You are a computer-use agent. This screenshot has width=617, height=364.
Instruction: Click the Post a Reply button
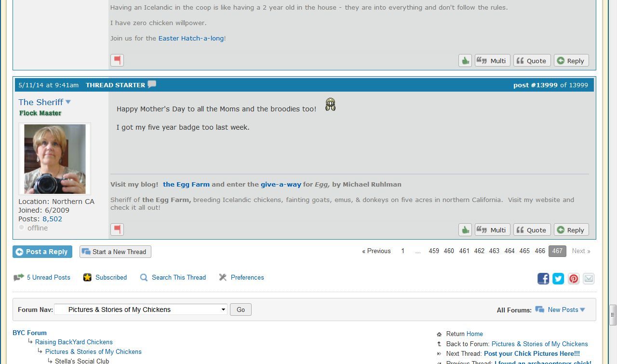pos(42,252)
